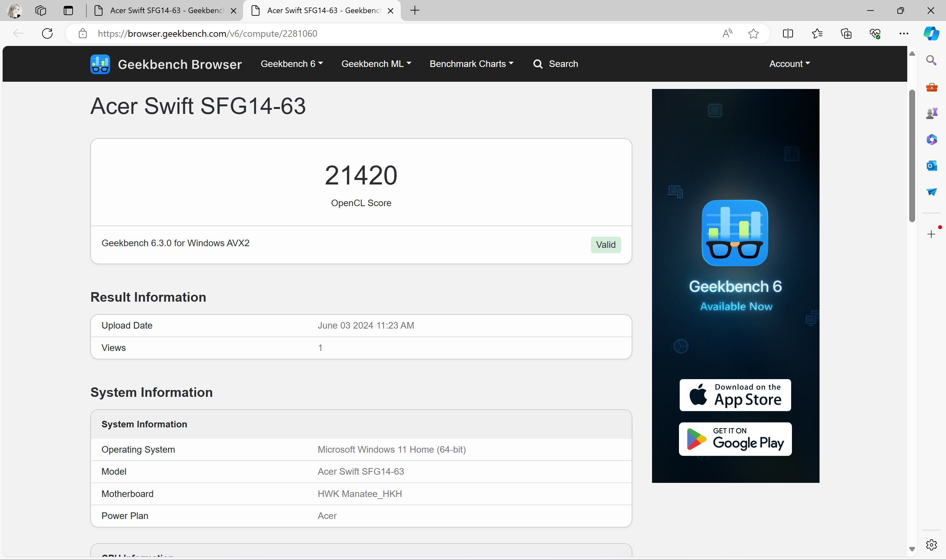946x560 pixels.
Task: Open the sidebar search icon
Action: (x=931, y=60)
